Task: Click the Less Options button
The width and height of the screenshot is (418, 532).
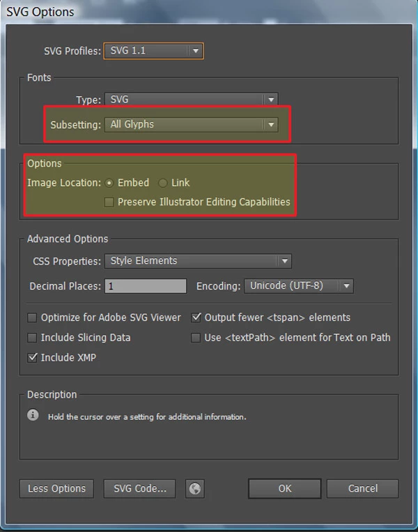Action: pos(56,489)
